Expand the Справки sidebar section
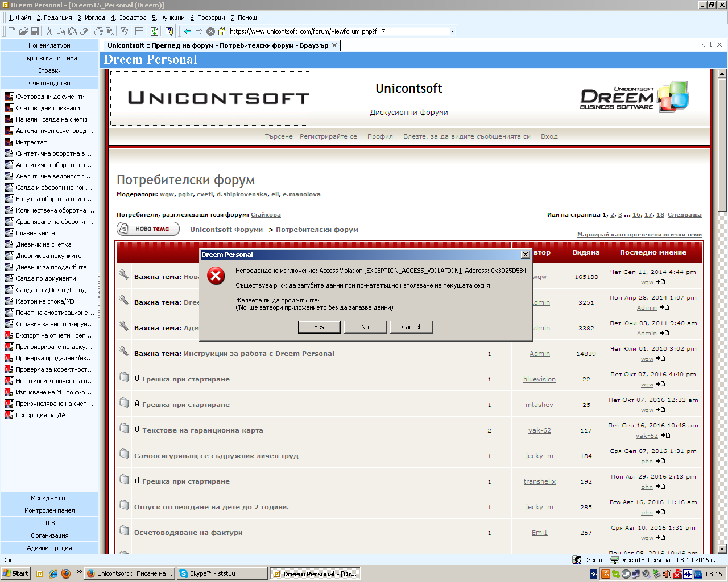 49,70
